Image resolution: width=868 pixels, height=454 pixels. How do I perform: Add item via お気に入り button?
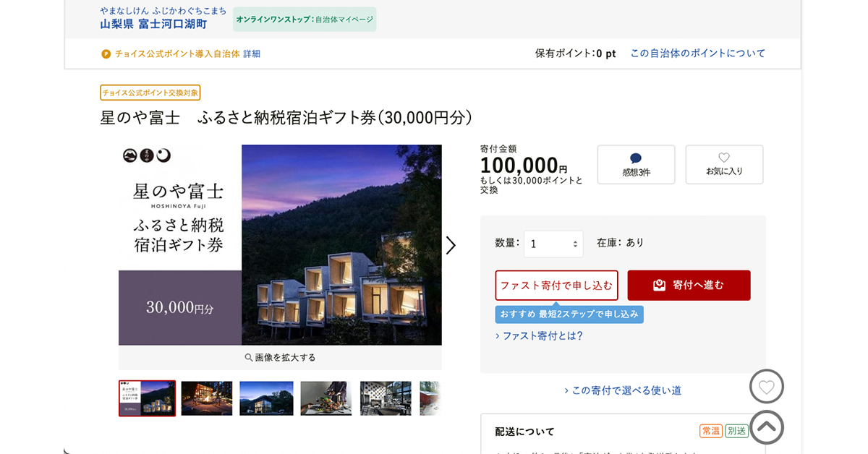(724, 164)
